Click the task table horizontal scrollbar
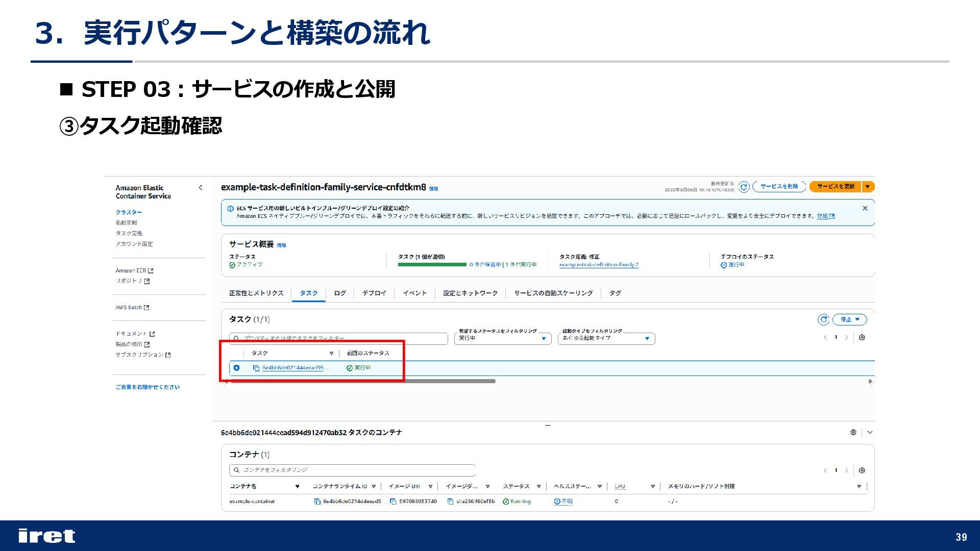Image resolution: width=980 pixels, height=551 pixels. point(362,381)
